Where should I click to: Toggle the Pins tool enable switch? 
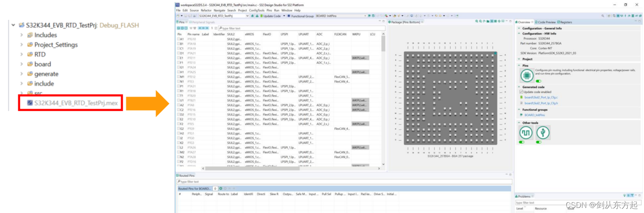click(539, 81)
